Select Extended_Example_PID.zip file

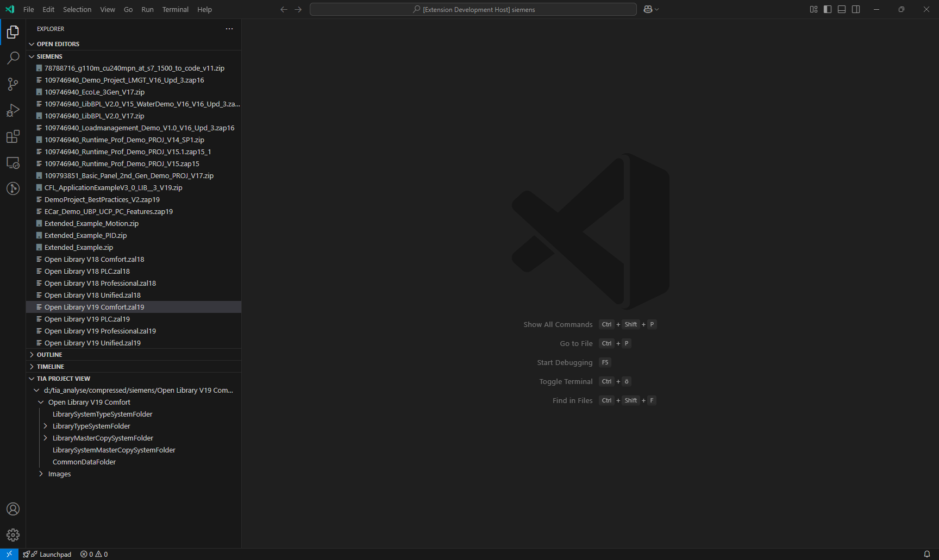134,235
